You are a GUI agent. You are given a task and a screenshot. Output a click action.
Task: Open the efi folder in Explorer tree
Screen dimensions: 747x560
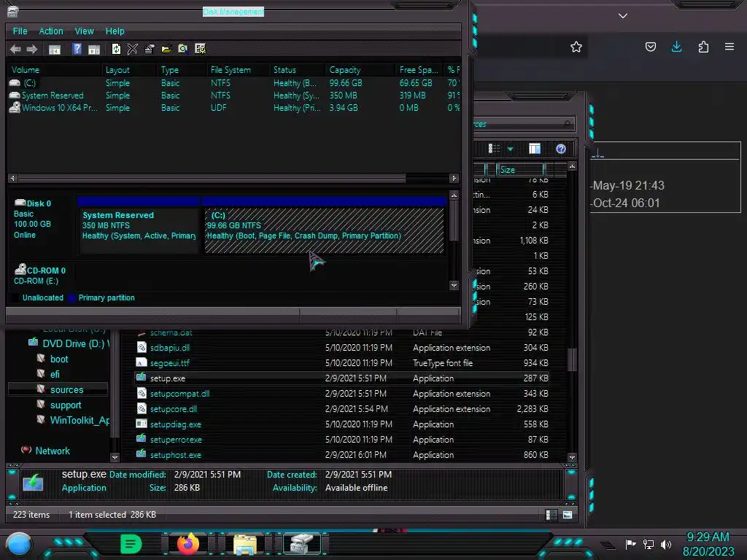[x=55, y=374]
